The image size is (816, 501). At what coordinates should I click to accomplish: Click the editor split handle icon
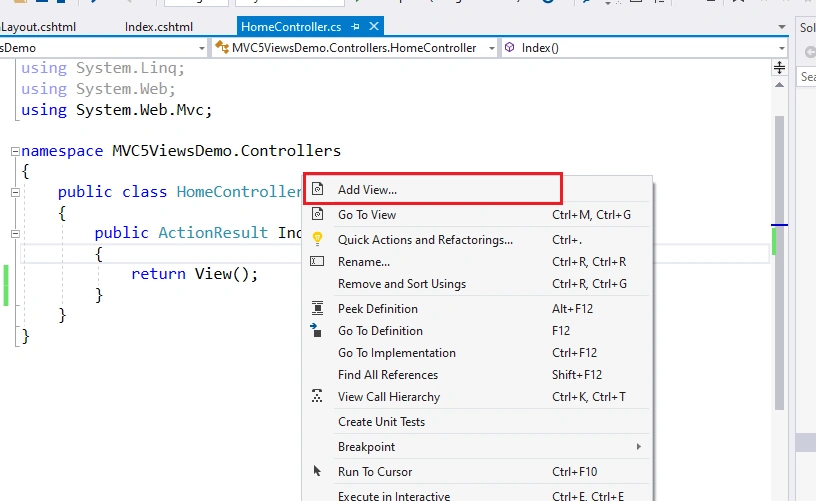779,68
